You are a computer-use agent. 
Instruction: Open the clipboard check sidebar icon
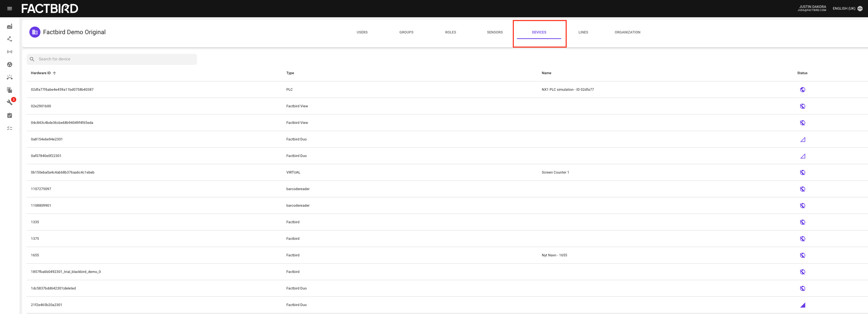click(10, 115)
